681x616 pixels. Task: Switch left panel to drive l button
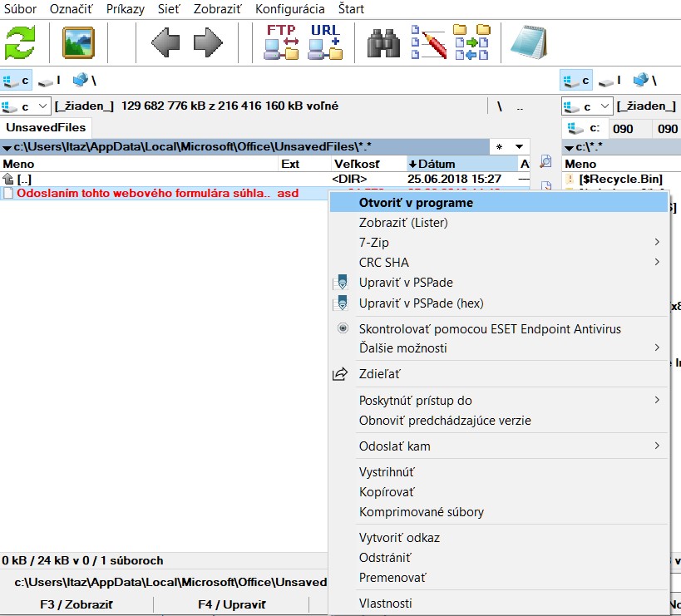(x=50, y=81)
